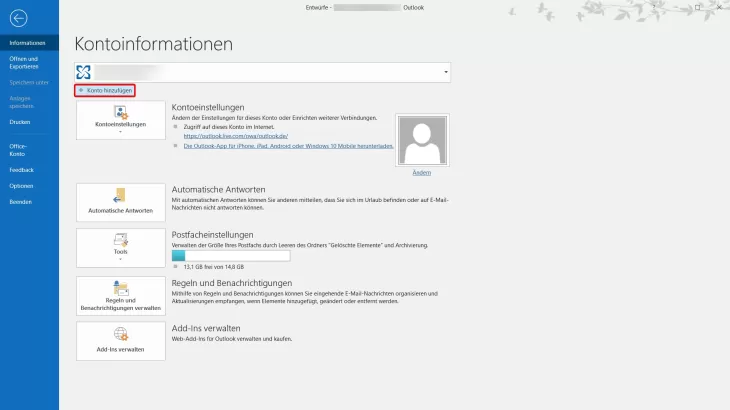The image size is (730, 410).
Task: Select Feedback in the left menu
Action: (x=21, y=171)
